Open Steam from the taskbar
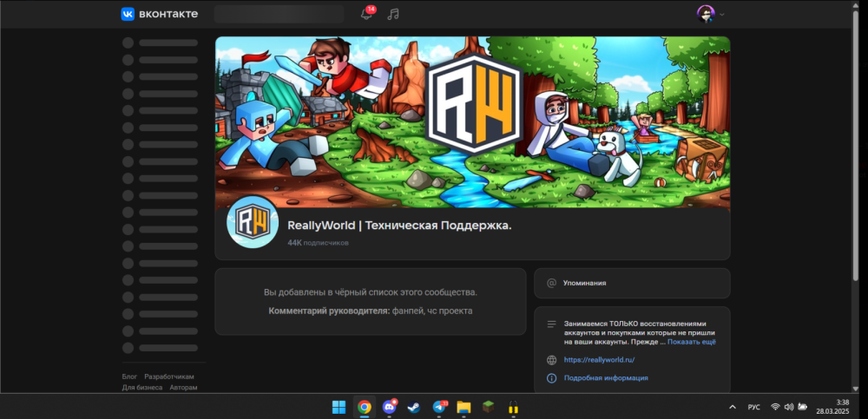This screenshot has height=419, width=868. (x=413, y=408)
